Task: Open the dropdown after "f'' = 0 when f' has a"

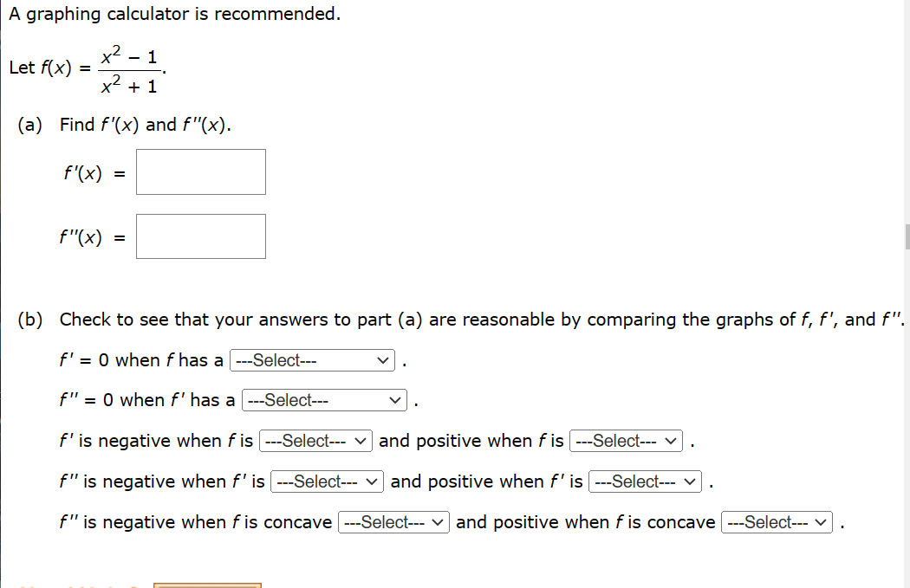Action: point(323,400)
